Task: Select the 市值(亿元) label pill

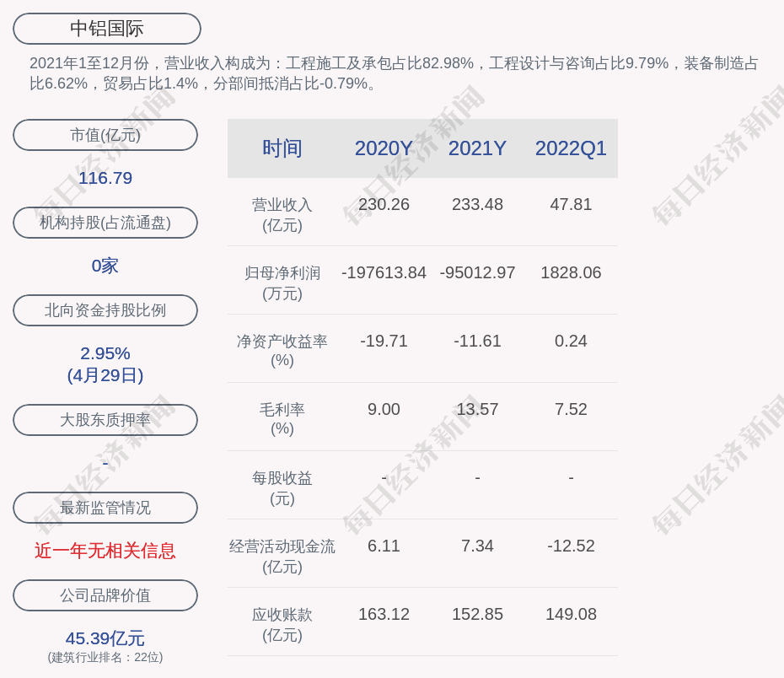Action: 105,135
